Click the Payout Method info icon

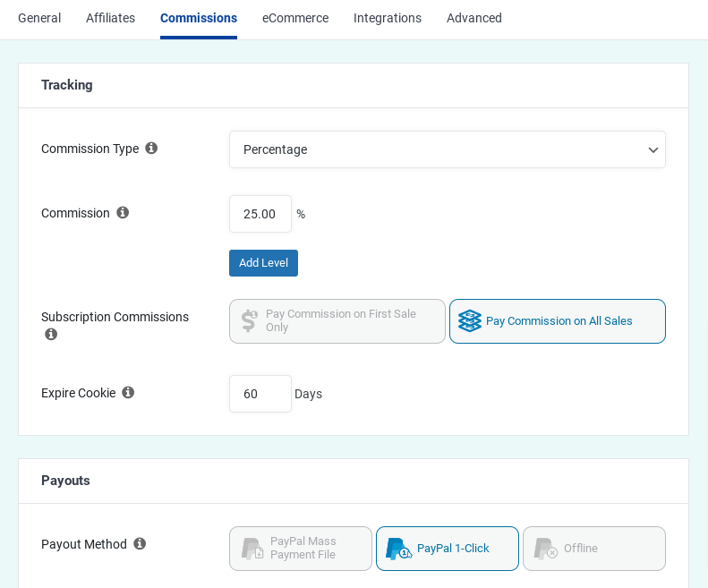[x=140, y=544]
